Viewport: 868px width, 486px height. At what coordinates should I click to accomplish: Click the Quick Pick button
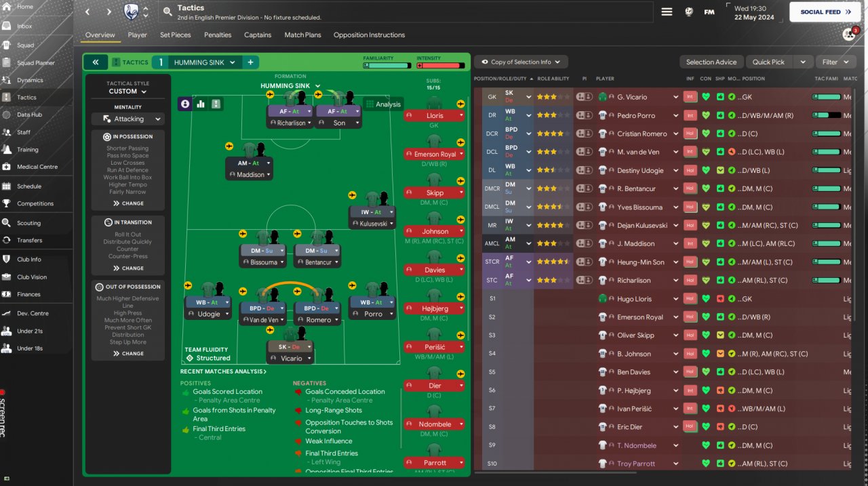coord(769,62)
